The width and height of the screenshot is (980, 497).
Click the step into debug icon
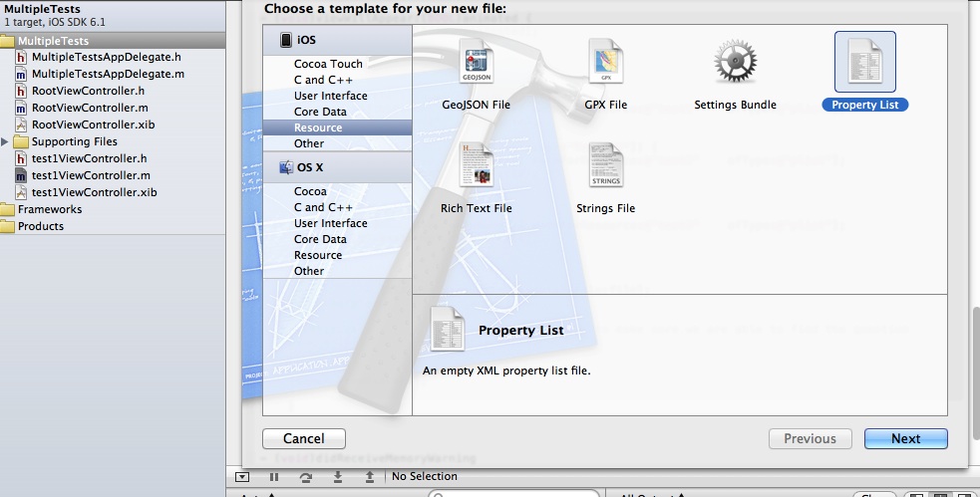(338, 477)
